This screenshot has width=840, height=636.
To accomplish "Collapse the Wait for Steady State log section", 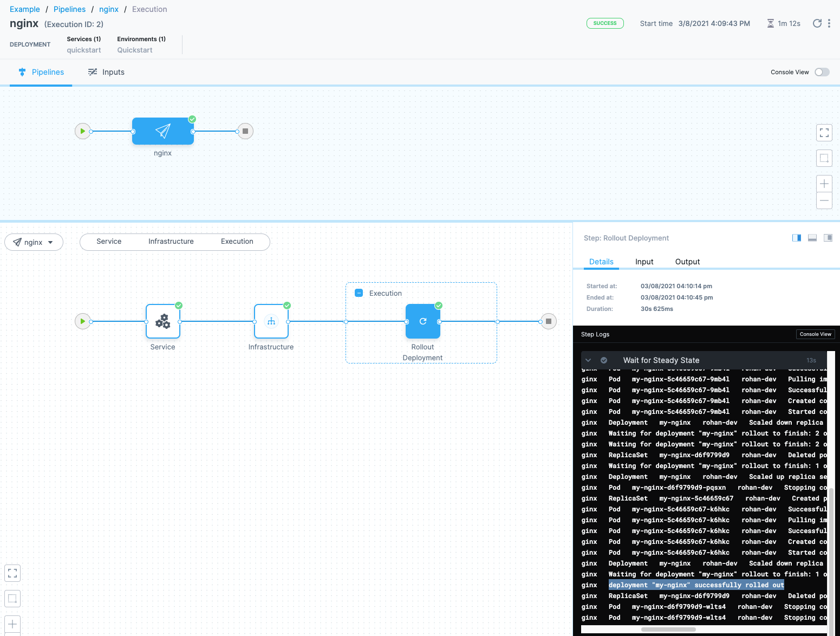I will (x=588, y=360).
